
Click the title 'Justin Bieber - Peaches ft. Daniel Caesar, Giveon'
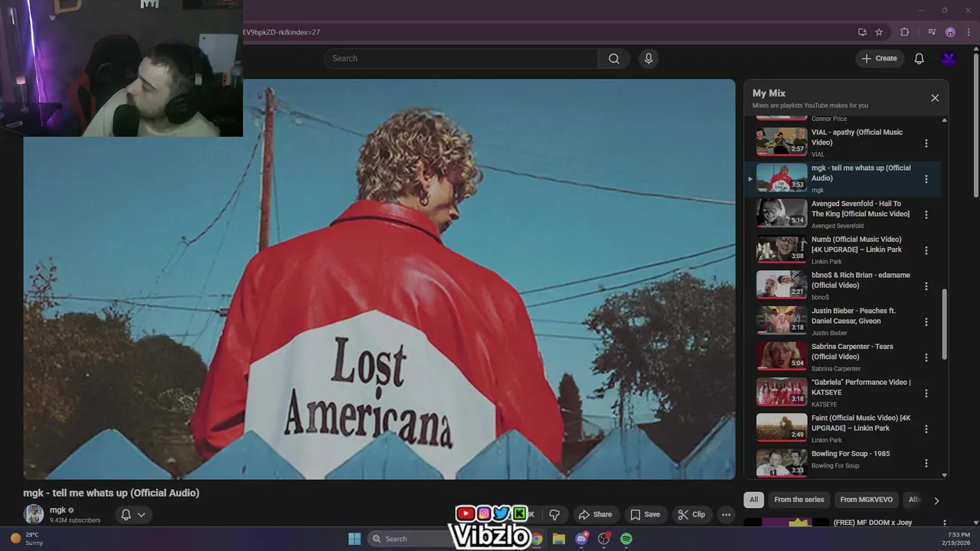click(x=853, y=316)
